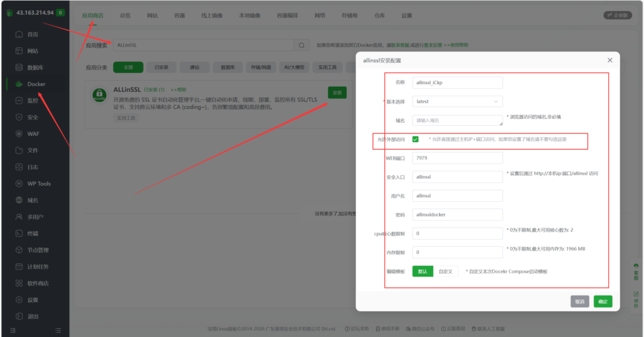
Task: Click the 节点管理 node management icon
Action: pyautogui.click(x=19, y=250)
